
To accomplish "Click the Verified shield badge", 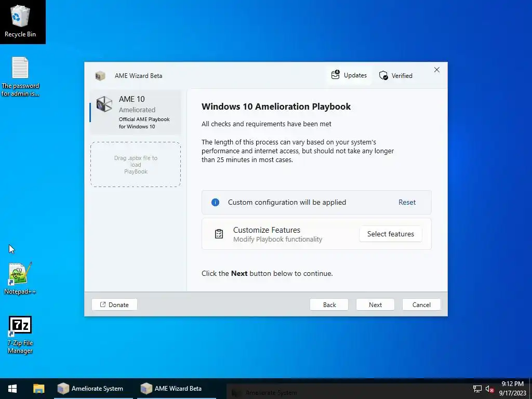I will click(395, 75).
